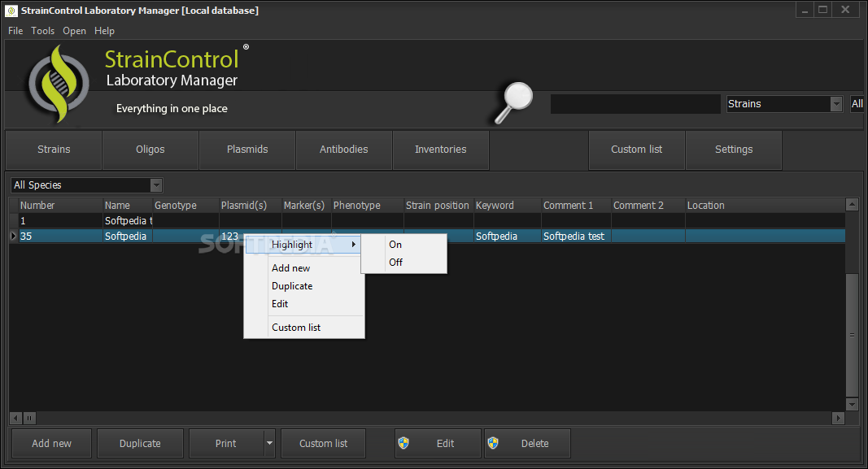The image size is (868, 469).
Task: Click the Softpedia test comment cell
Action: [x=576, y=237]
